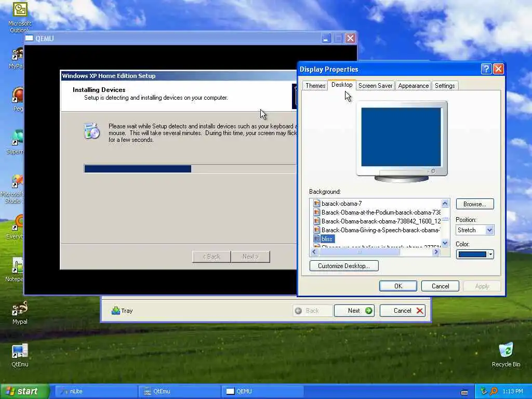Click the horizontal scrollbar thumb in Background list
Viewport: 532px width, 399px height.
(x=360, y=252)
